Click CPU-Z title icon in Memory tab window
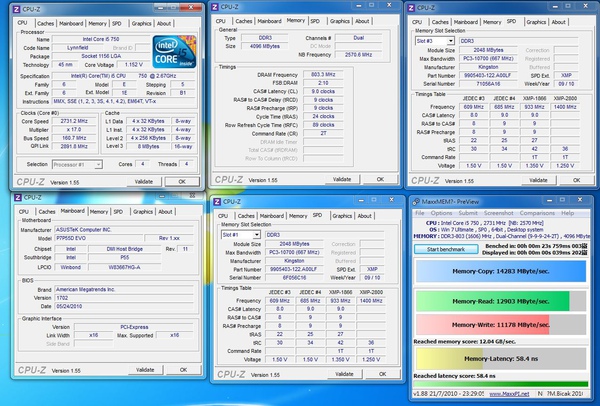This screenshot has width=600, height=406. pyautogui.click(x=215, y=7)
